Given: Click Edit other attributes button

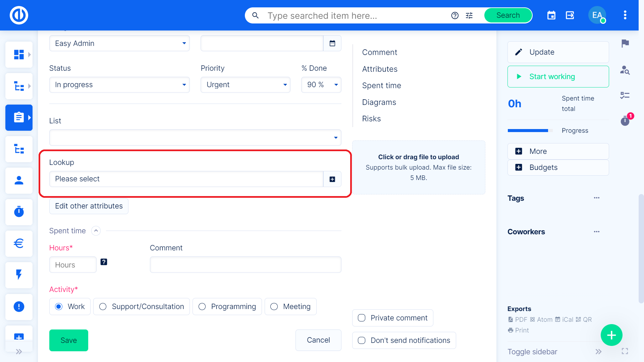Looking at the screenshot, I should click(89, 206).
